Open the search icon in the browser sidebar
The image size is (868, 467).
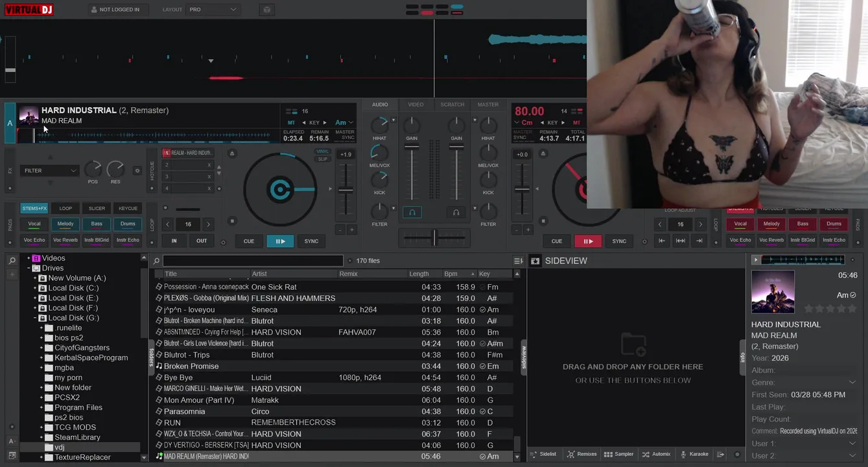(x=12, y=261)
